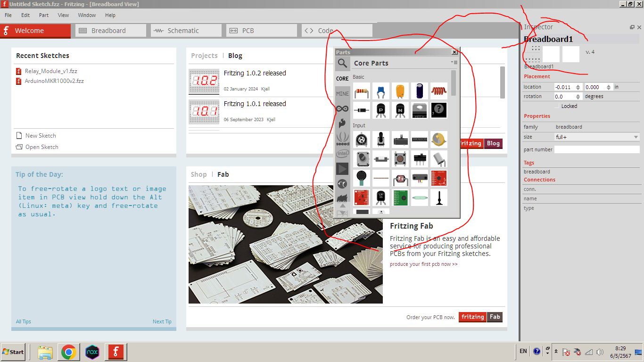The height and width of the screenshot is (362, 644).
Task: Pick the N-type transistor part
Action: click(400, 110)
